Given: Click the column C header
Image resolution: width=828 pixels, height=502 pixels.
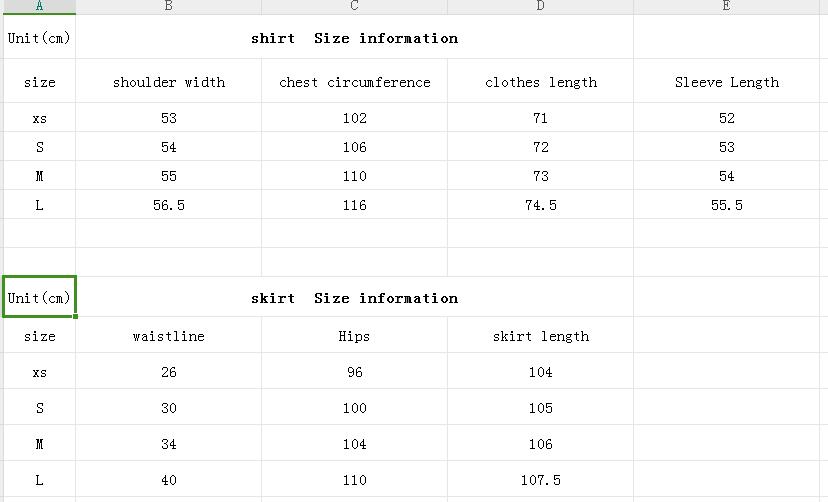Looking at the screenshot, I should coord(354,6).
